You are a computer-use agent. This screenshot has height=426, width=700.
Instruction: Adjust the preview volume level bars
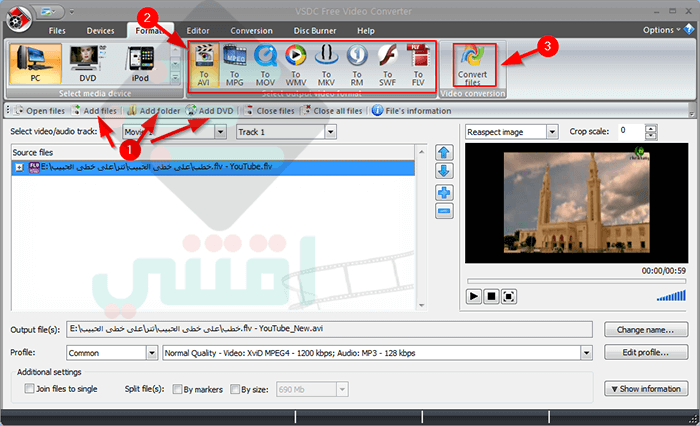click(x=671, y=296)
